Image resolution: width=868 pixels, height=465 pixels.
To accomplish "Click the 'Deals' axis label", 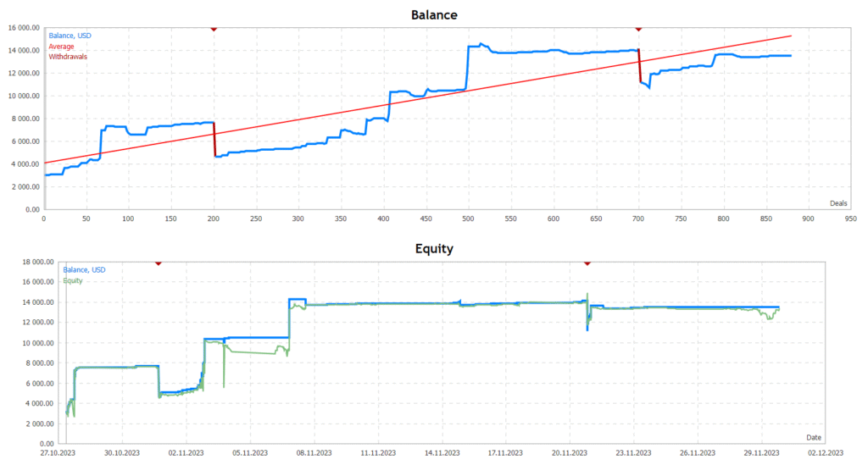I will [x=837, y=203].
